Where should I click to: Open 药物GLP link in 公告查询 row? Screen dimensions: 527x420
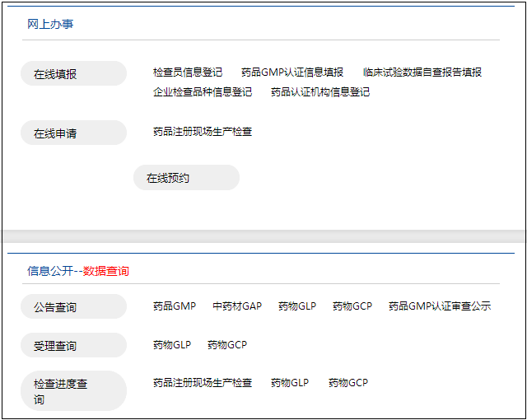[297, 306]
